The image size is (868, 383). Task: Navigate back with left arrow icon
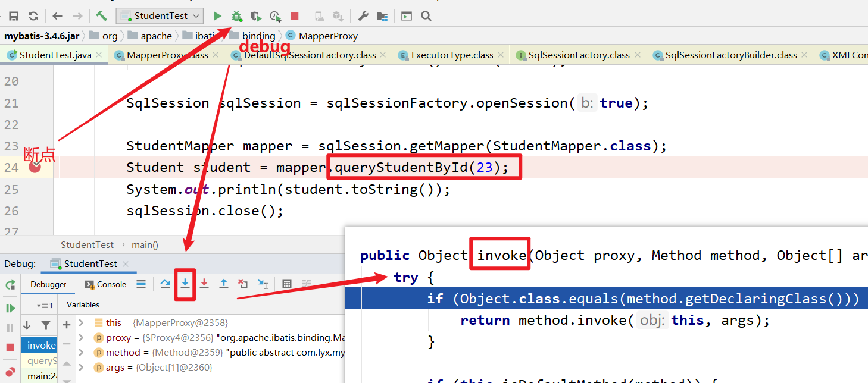coord(57,16)
